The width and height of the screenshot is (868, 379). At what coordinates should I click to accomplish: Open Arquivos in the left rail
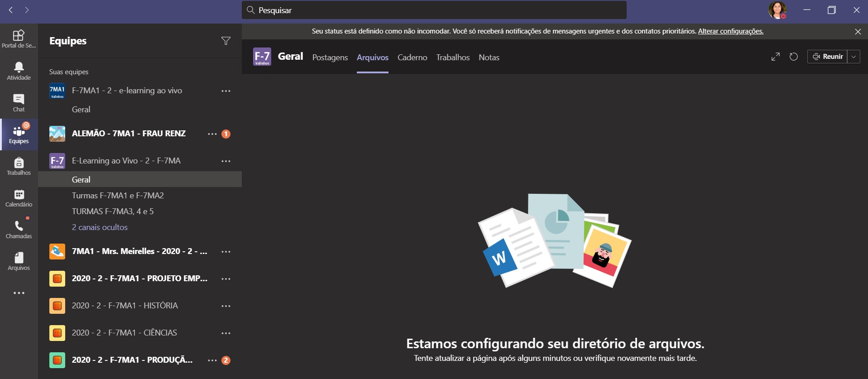[x=19, y=261]
